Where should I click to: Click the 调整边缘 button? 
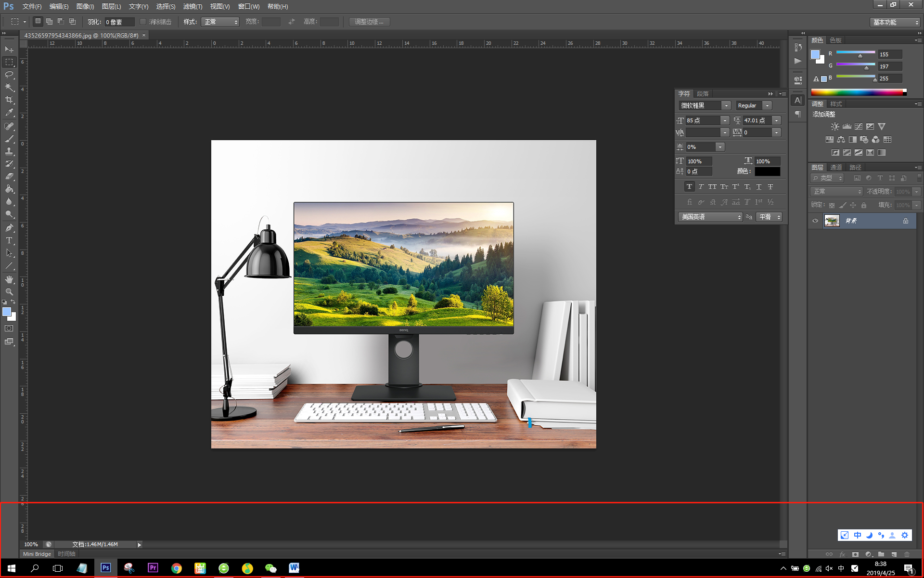(369, 22)
